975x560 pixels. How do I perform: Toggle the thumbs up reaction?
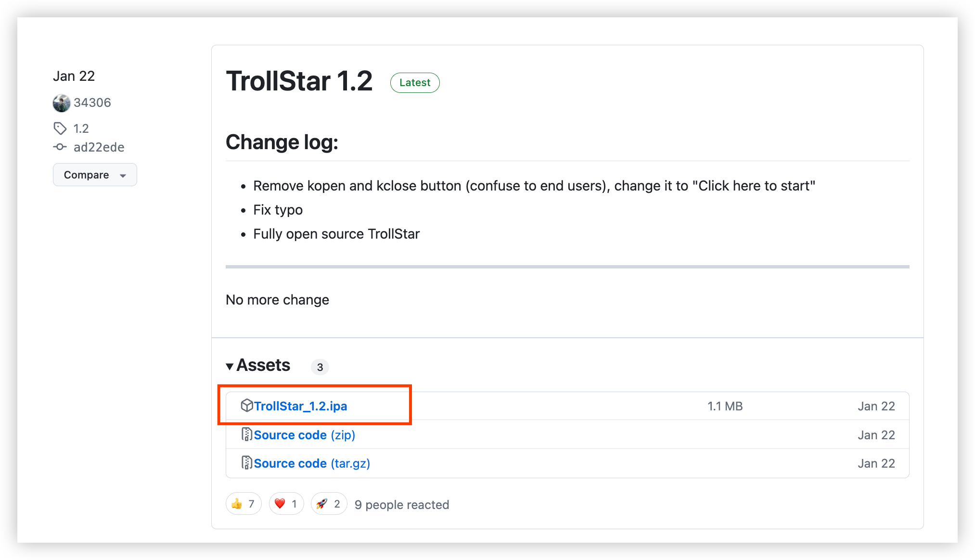(244, 504)
